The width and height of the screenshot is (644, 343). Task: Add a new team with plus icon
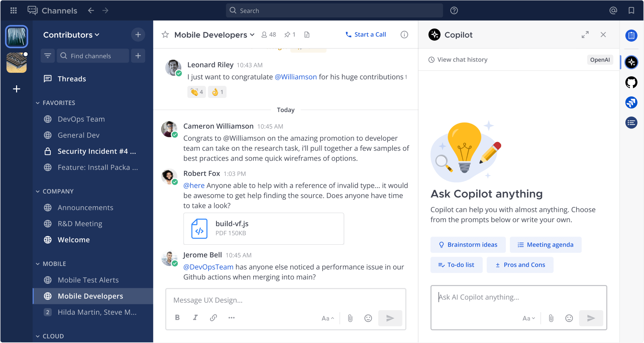click(x=17, y=89)
